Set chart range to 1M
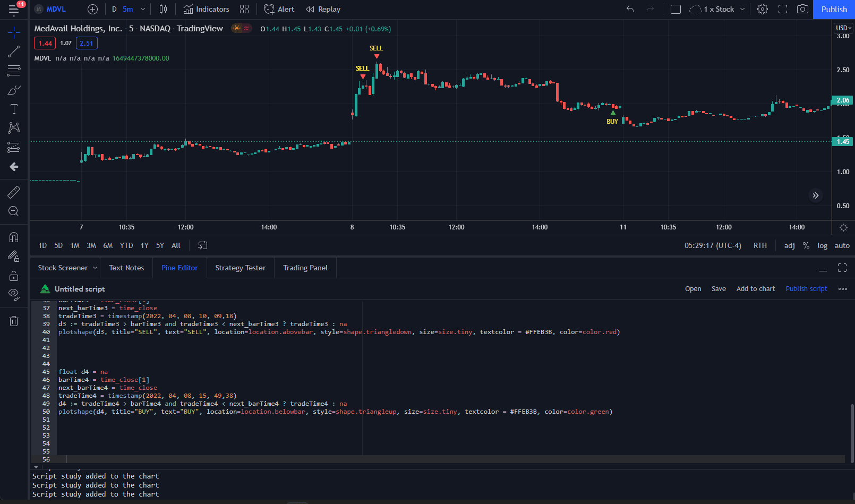The height and width of the screenshot is (504, 855). point(75,246)
